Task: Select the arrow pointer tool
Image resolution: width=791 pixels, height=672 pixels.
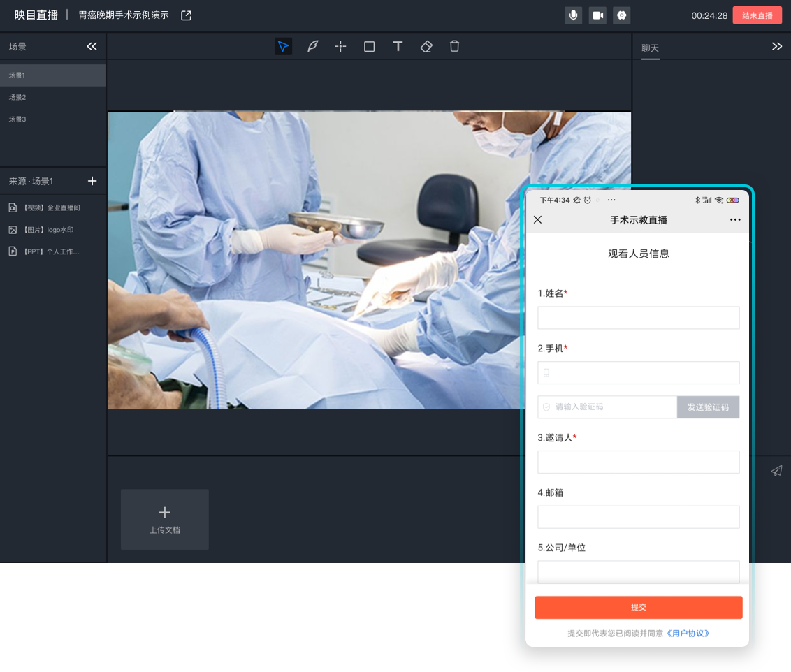Action: [283, 47]
